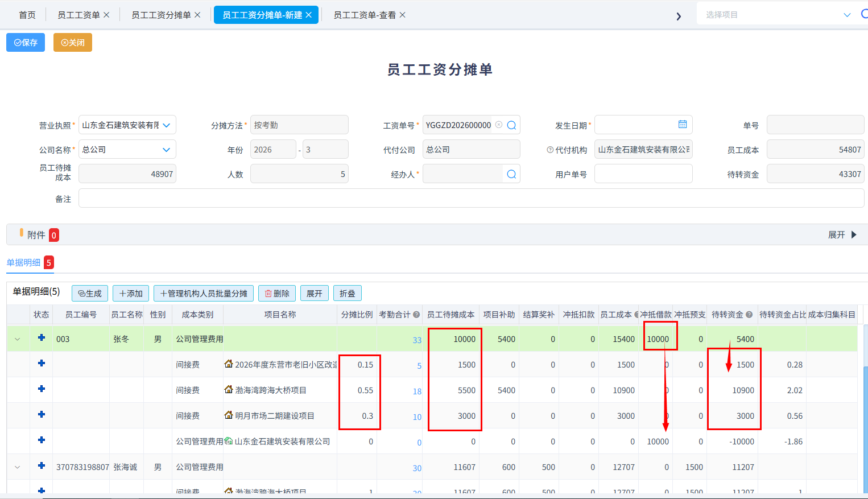Open the calendar icon for 发生日期
This screenshot has height=499, width=868.
point(683,125)
